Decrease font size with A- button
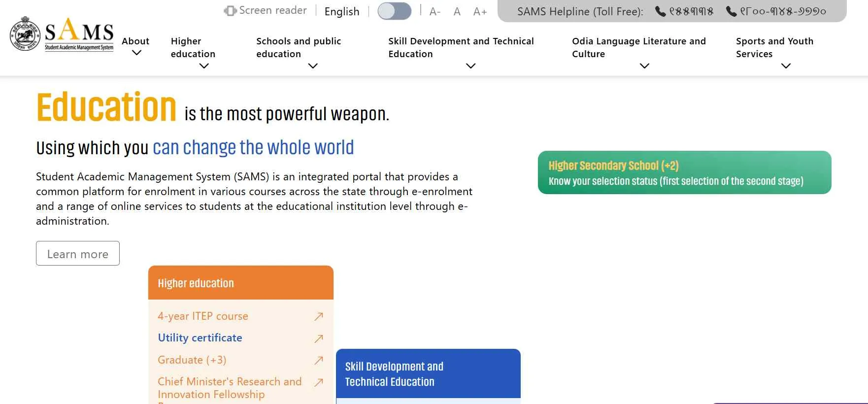This screenshot has width=868, height=404. [435, 11]
